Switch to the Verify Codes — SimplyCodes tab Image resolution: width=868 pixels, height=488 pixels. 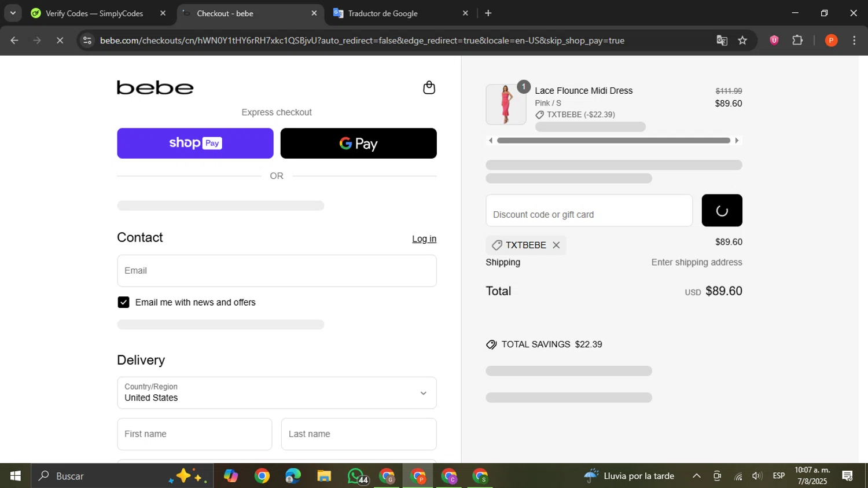click(x=93, y=13)
